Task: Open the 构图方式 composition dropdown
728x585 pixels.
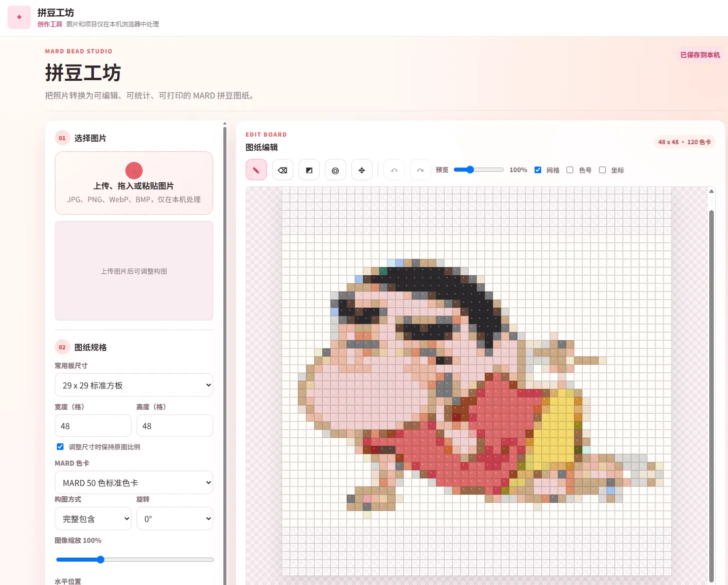Action: pos(93,519)
